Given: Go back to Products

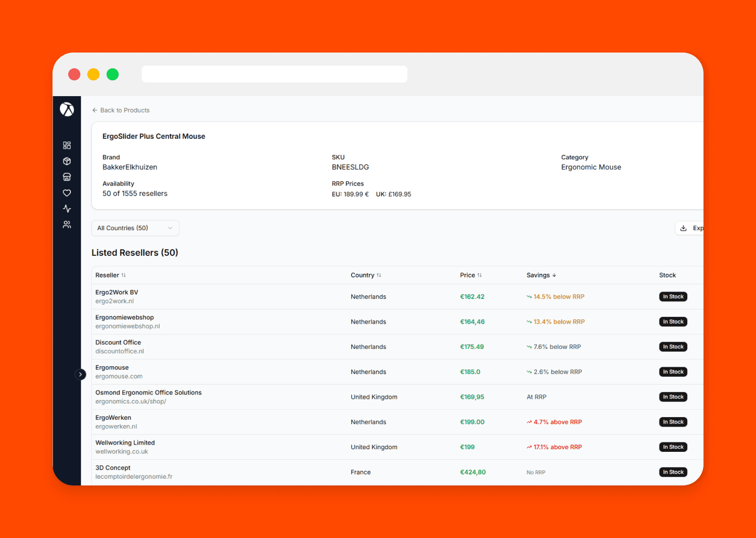Looking at the screenshot, I should (x=121, y=110).
